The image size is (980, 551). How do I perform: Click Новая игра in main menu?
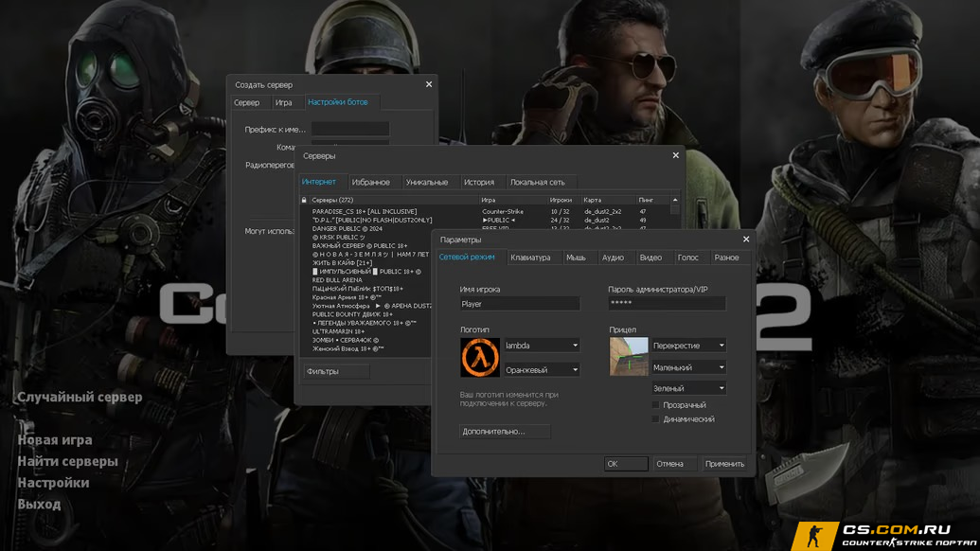tap(55, 440)
